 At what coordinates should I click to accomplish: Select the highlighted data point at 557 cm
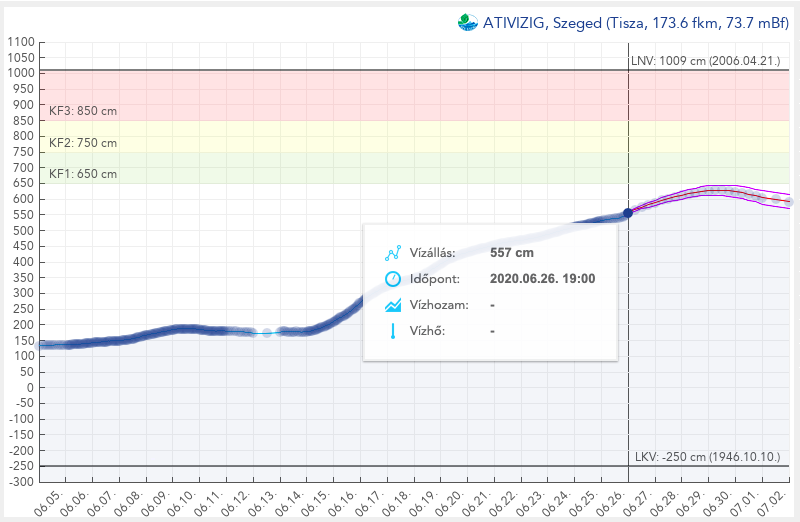[628, 213]
